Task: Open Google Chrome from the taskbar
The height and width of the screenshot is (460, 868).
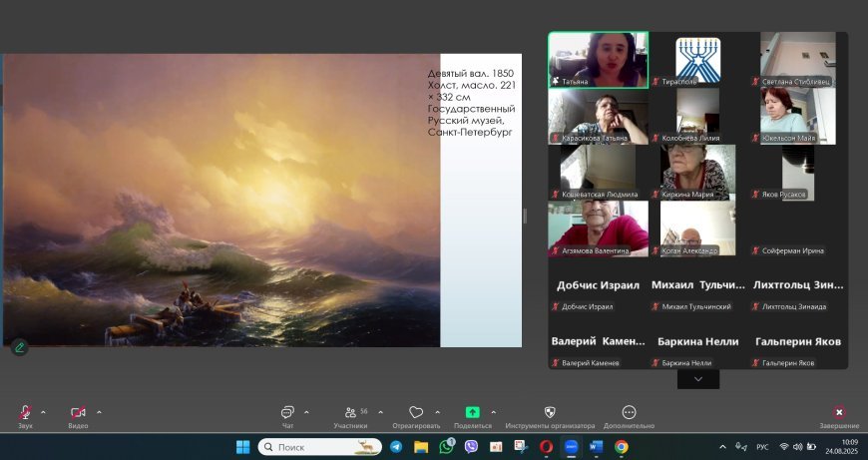Action: click(x=622, y=447)
